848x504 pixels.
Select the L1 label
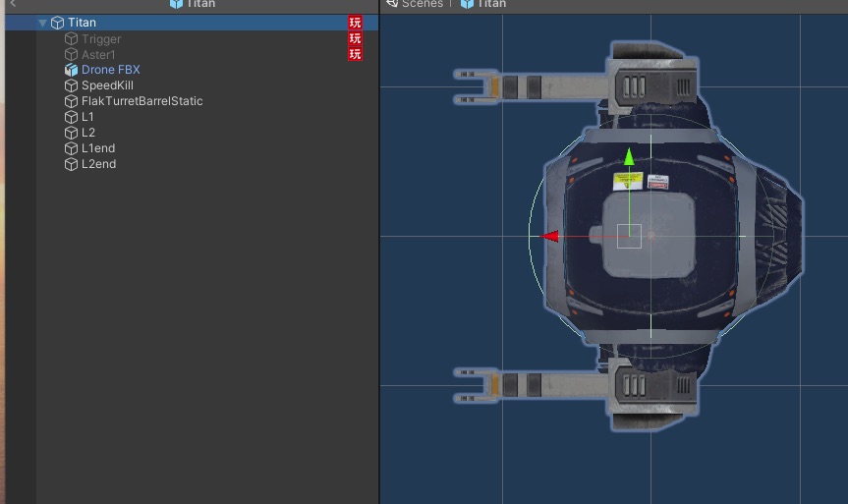coord(87,117)
